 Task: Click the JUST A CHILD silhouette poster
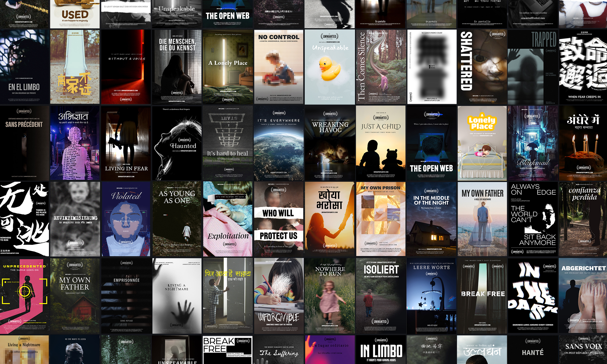380,143
